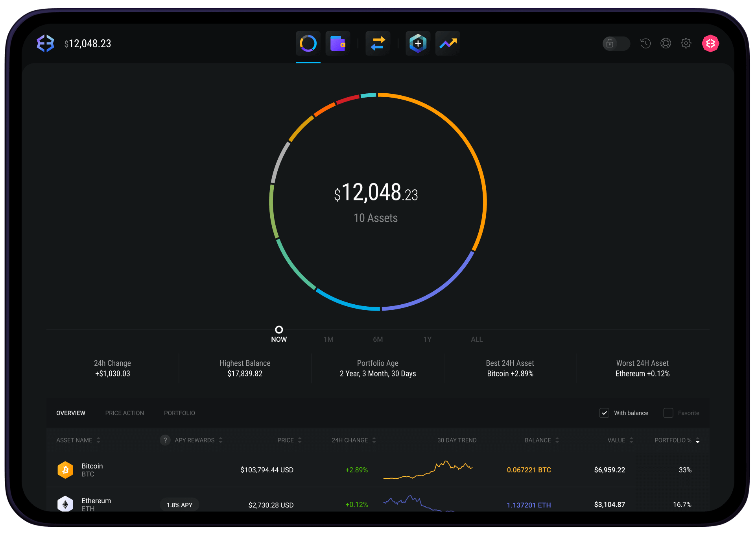Open the profile avatar menu
This screenshot has width=756, height=535.
[x=710, y=43]
